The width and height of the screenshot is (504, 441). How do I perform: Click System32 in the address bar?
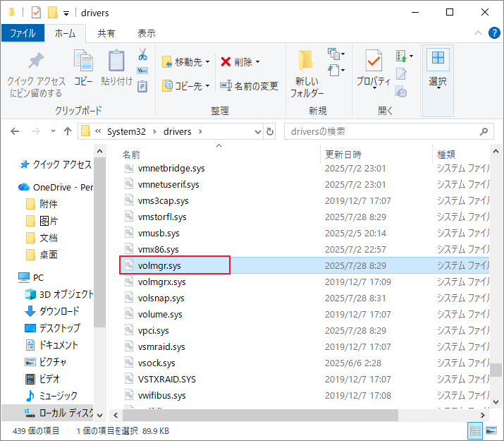[x=126, y=131]
